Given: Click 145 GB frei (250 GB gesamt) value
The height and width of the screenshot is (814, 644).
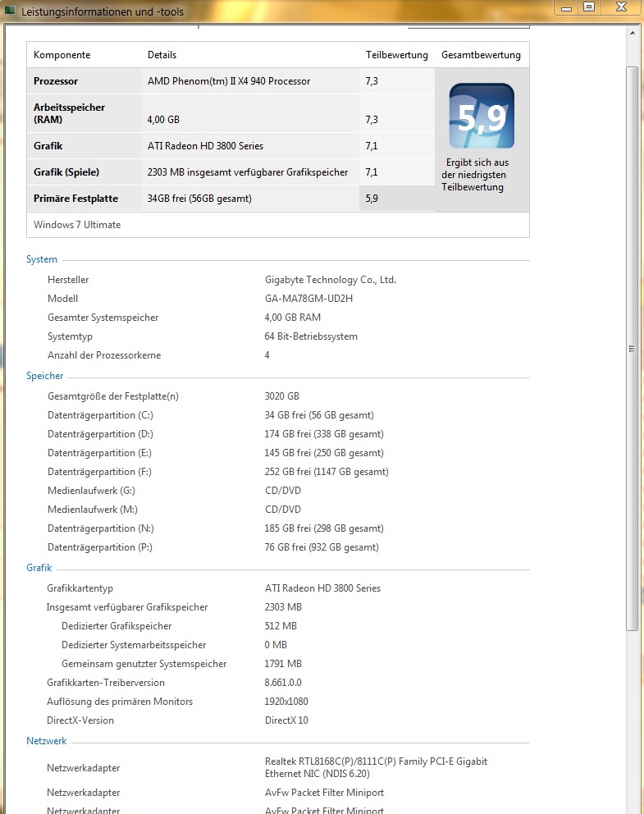Looking at the screenshot, I should pos(324,453).
